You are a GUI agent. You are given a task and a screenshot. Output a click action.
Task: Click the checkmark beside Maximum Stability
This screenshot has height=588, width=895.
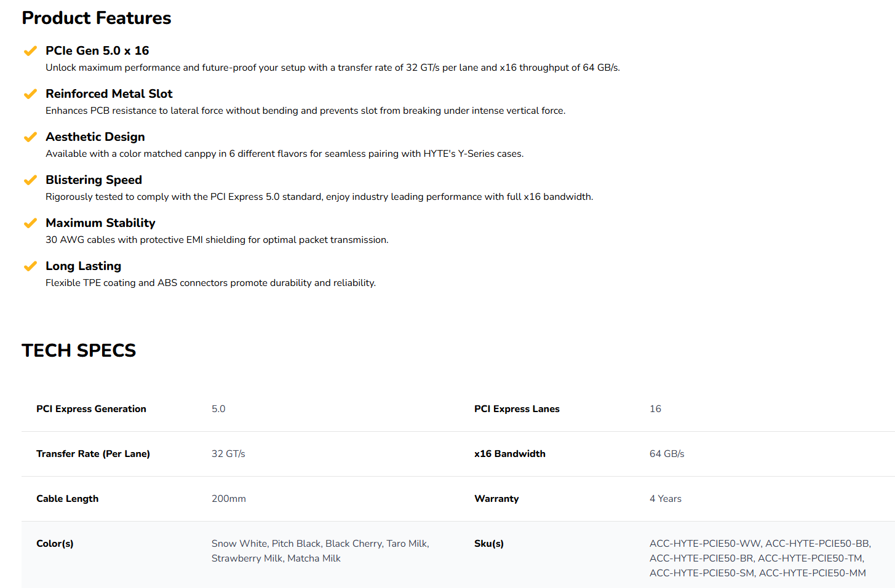(30, 223)
